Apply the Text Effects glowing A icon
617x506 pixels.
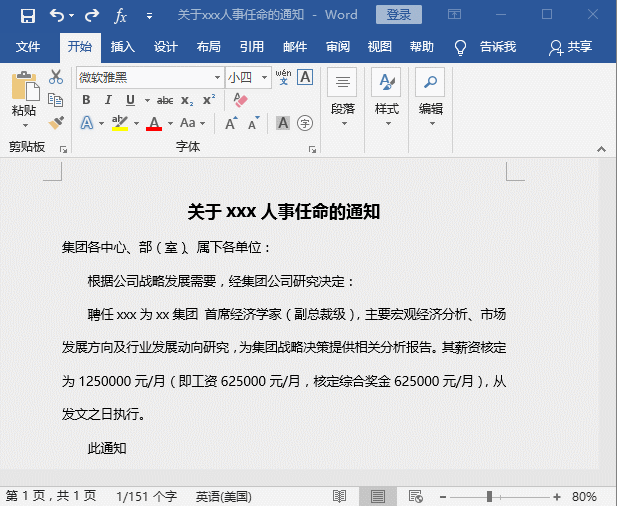click(87, 123)
